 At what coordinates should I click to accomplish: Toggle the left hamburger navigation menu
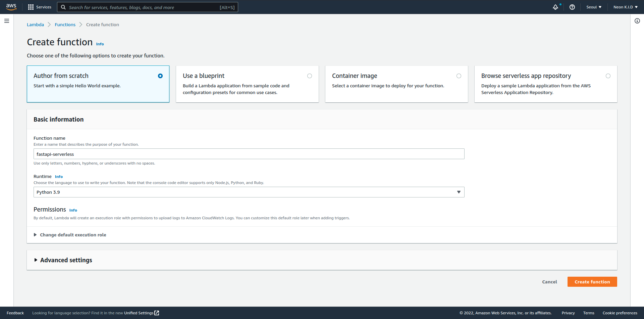7,21
